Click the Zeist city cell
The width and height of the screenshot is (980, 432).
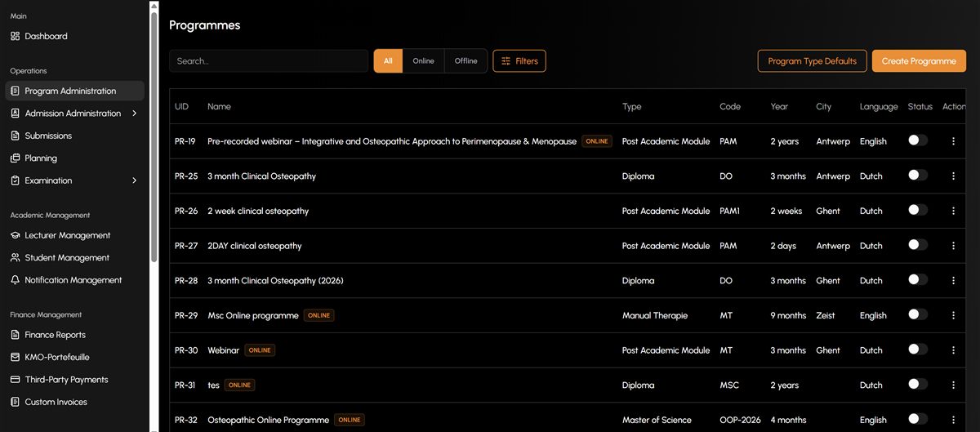click(826, 315)
